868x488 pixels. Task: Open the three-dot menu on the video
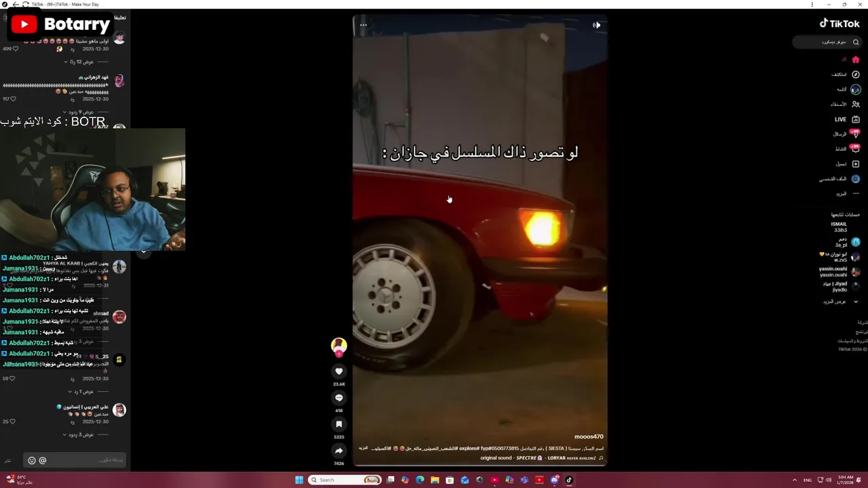(363, 25)
